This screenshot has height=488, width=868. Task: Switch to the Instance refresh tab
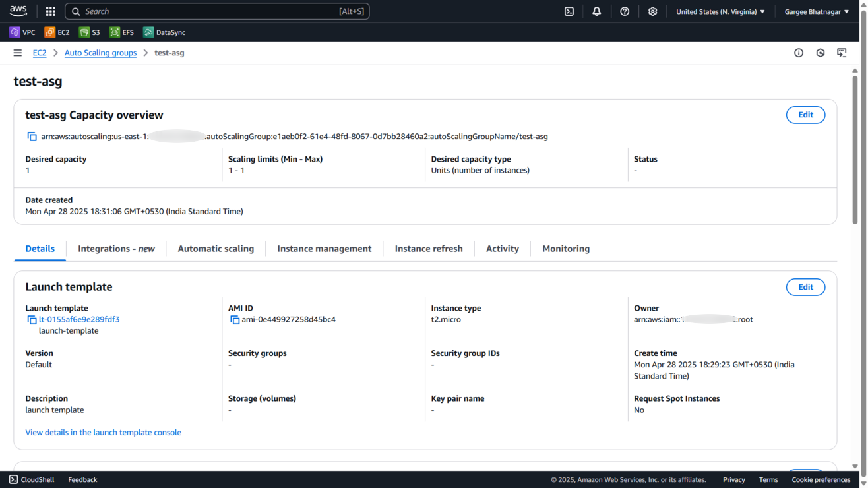point(429,249)
